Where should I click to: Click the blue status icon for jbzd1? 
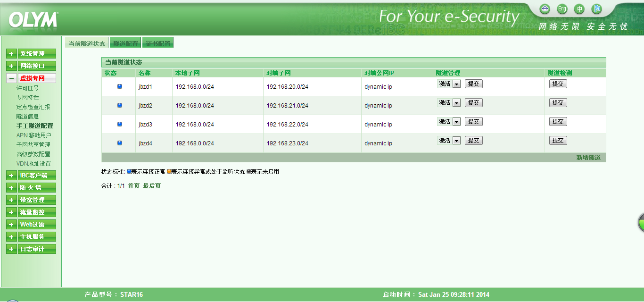[x=120, y=86]
